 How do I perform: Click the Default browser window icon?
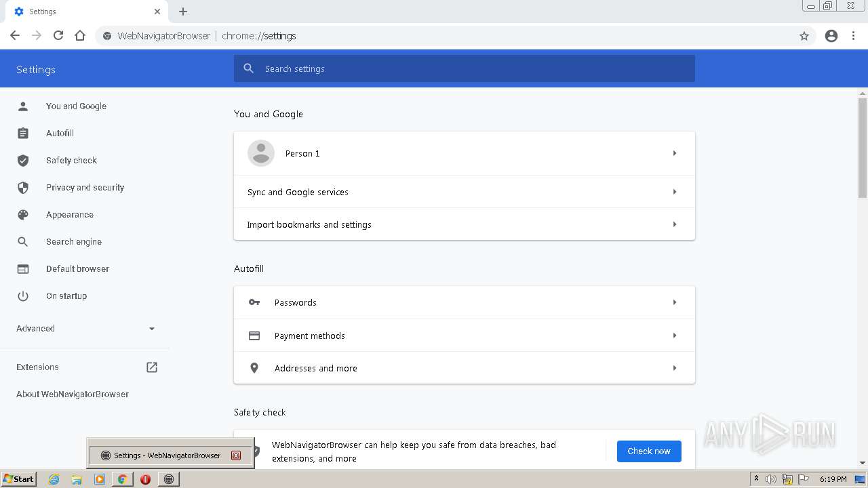point(23,268)
